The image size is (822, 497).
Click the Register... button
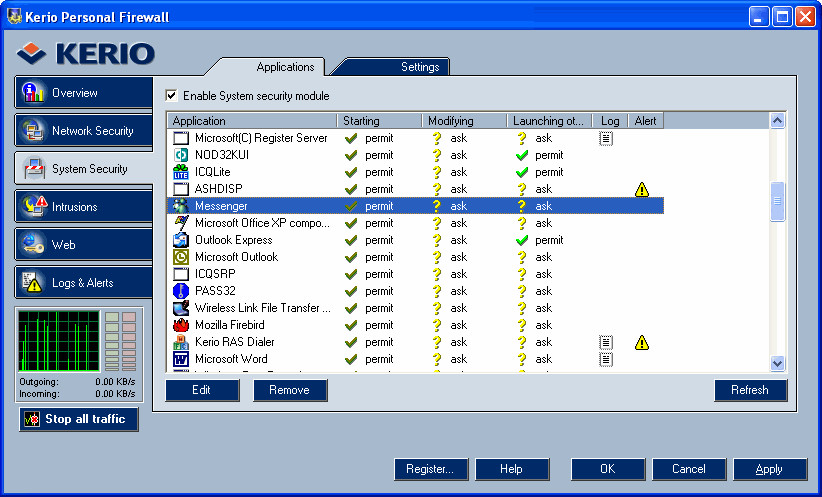pyautogui.click(x=430, y=469)
